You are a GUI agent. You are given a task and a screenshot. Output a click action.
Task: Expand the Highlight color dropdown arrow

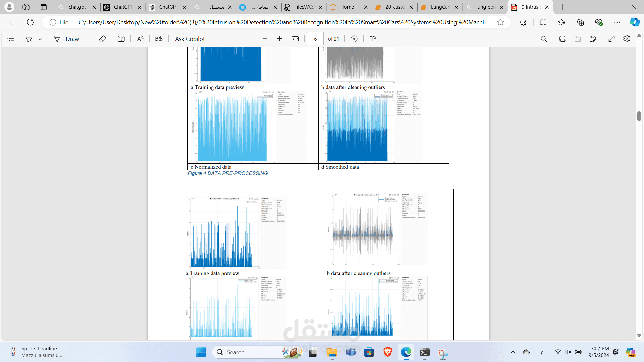[40, 39]
